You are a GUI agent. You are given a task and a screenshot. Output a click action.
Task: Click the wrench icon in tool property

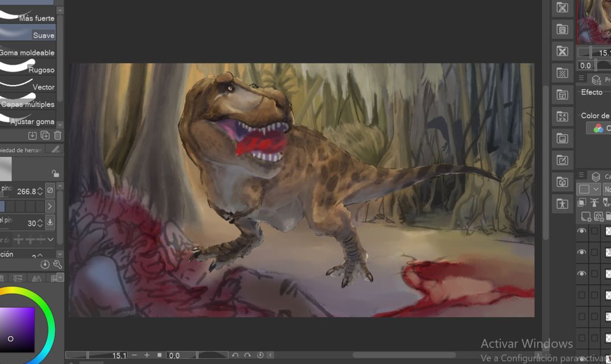(57, 264)
